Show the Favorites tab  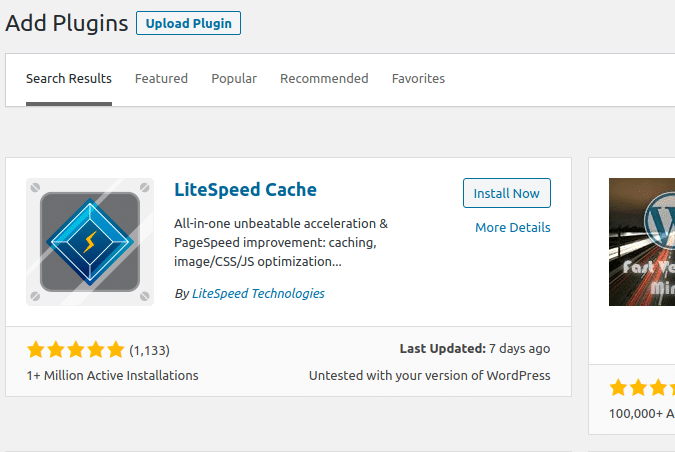(418, 79)
